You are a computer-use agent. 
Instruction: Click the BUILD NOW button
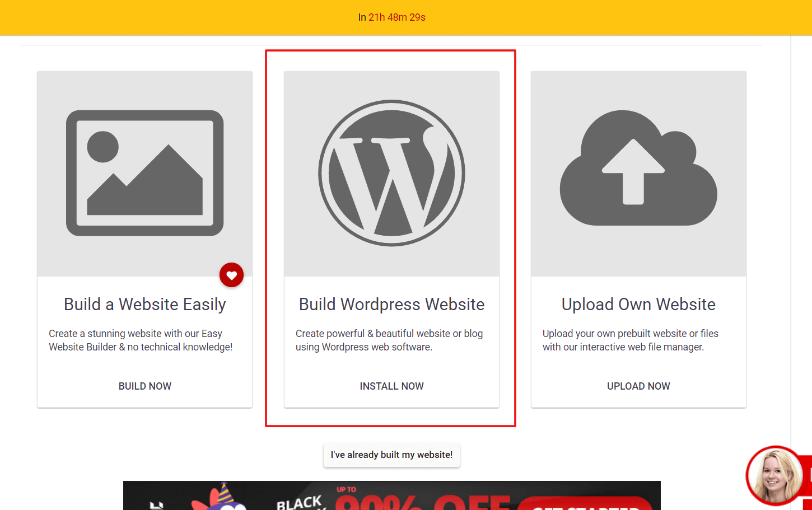coord(145,386)
